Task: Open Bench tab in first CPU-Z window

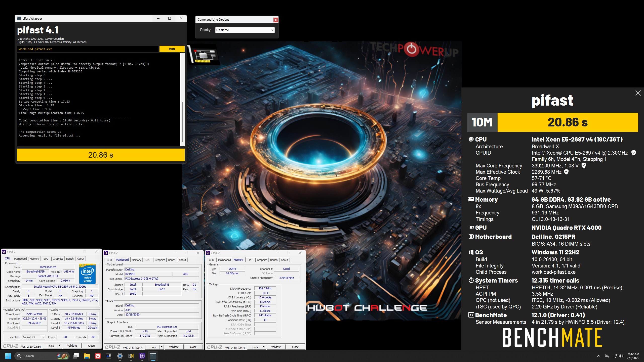Action: click(x=70, y=259)
